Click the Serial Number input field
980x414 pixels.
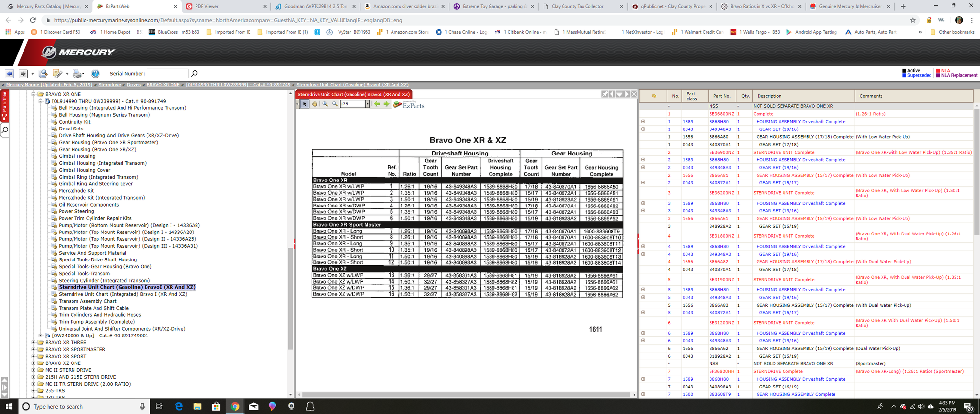click(x=167, y=74)
